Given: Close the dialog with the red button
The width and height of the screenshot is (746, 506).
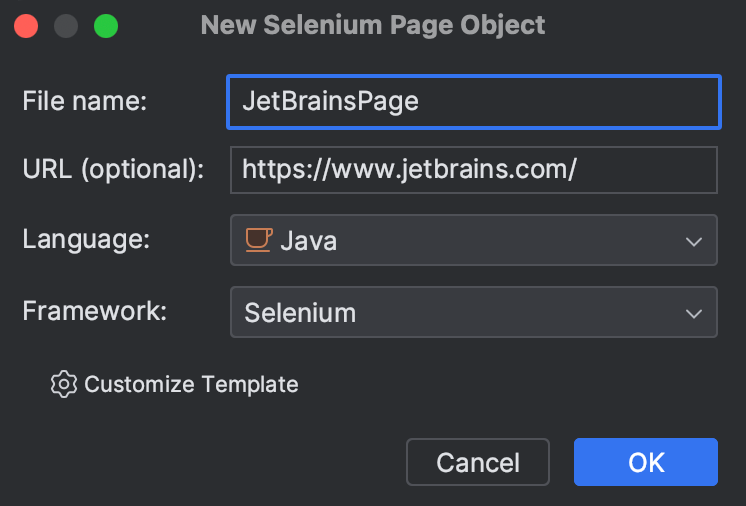Looking at the screenshot, I should (27, 26).
